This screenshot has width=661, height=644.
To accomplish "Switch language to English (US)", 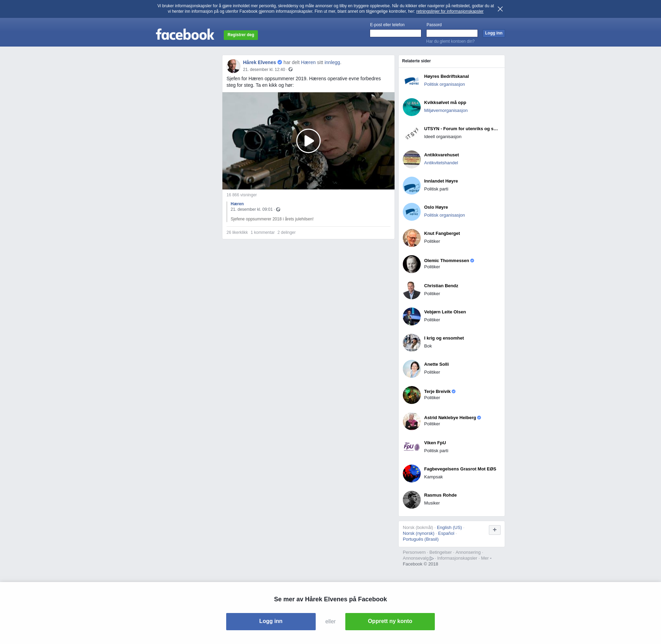I will 449,528.
